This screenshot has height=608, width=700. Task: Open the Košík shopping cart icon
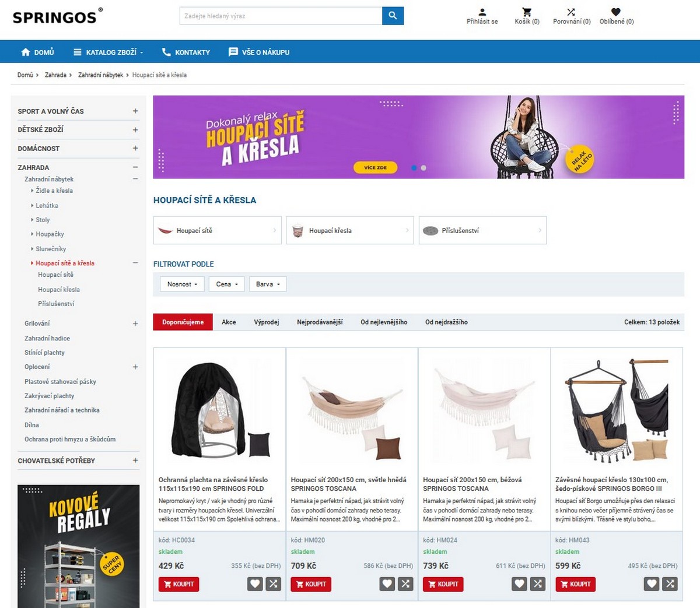pos(527,12)
